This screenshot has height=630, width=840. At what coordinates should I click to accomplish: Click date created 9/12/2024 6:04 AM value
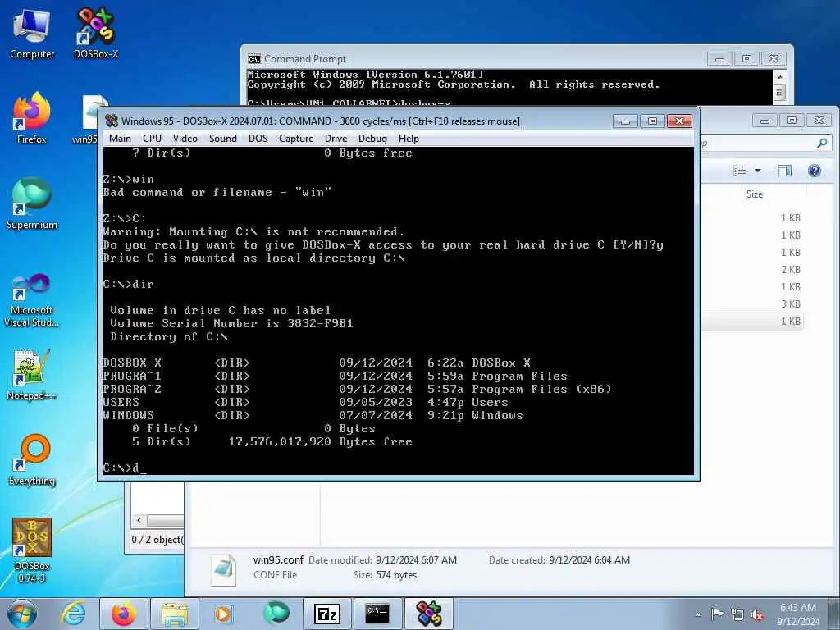pyautogui.click(x=589, y=559)
